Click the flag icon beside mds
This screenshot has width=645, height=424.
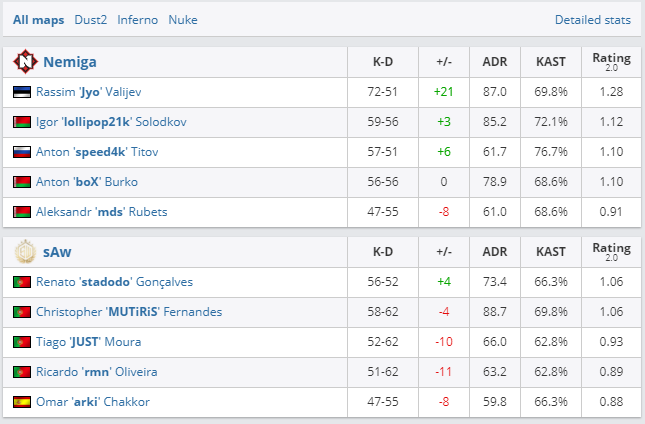click(x=22, y=212)
